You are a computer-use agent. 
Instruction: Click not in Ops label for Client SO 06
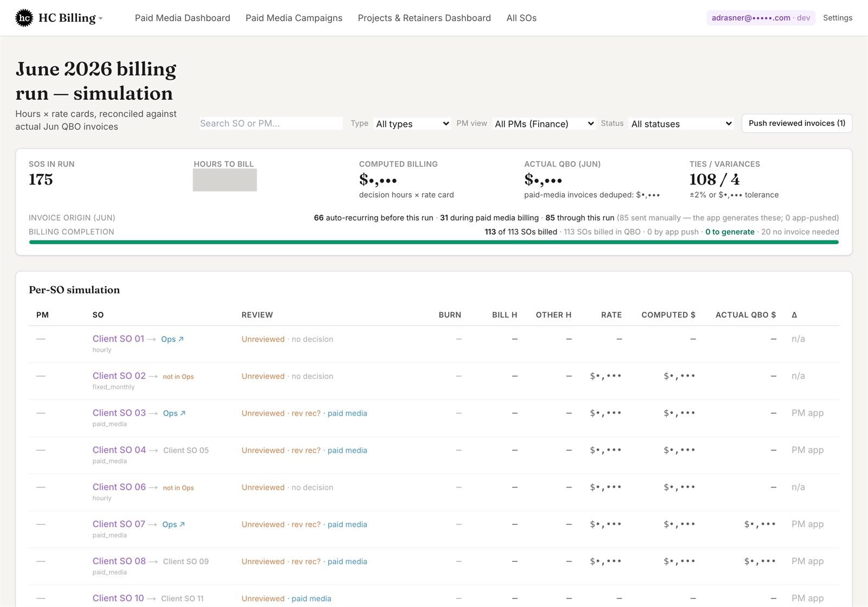(x=178, y=488)
